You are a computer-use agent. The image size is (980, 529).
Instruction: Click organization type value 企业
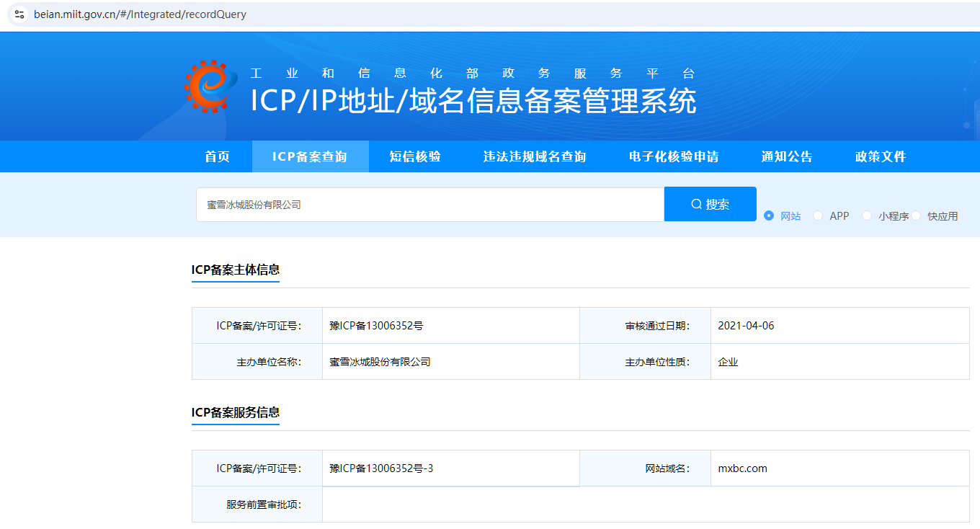(728, 362)
